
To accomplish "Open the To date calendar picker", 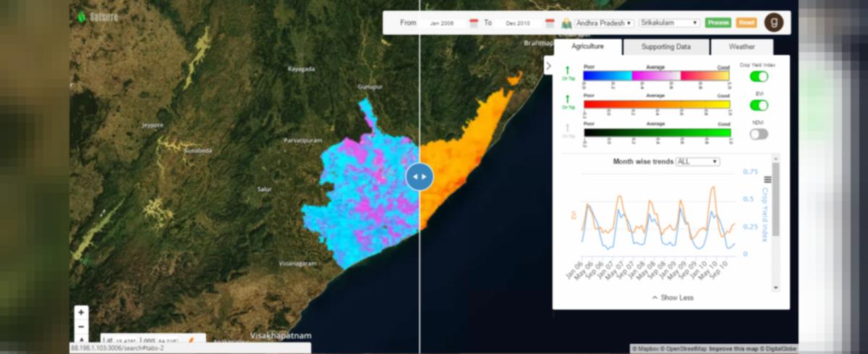I will point(549,23).
